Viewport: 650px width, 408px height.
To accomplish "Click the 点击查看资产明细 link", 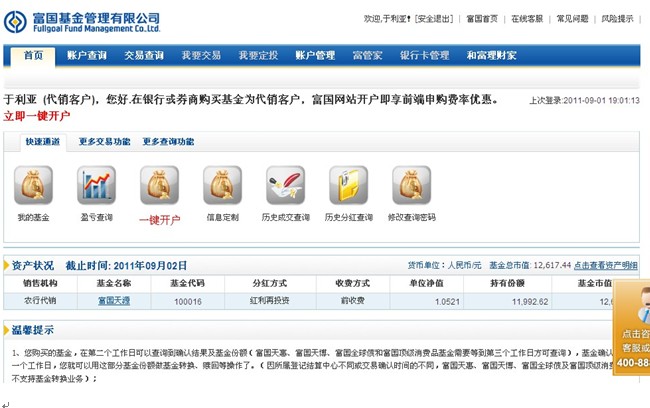I will [605, 266].
